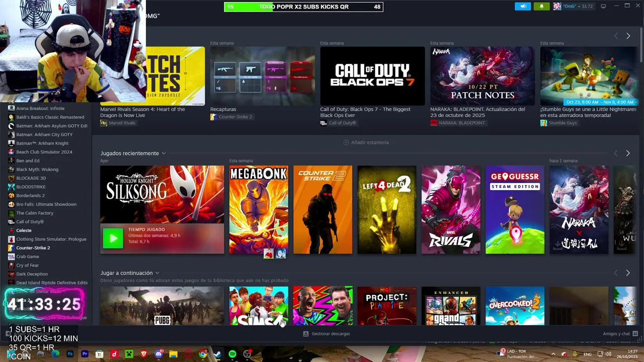Click the Amigos y chat grid icon
This screenshot has width=644, height=362.
coord(635,334)
